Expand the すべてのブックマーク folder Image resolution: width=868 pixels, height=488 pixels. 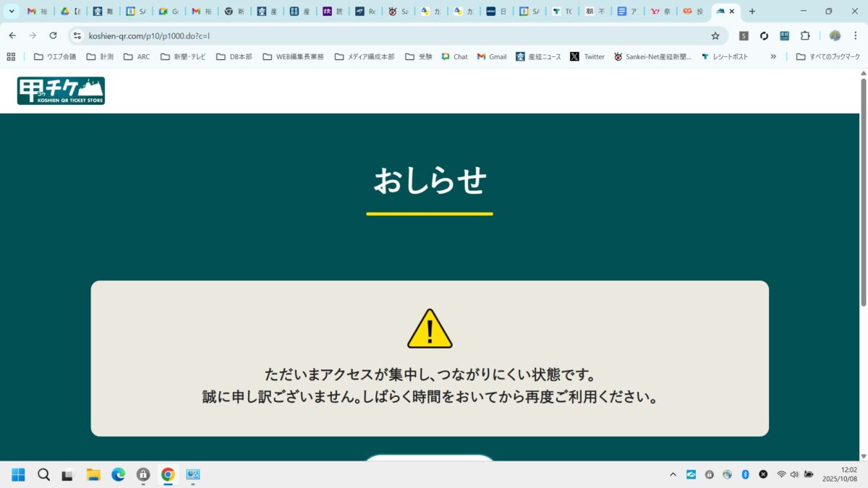(827, 56)
